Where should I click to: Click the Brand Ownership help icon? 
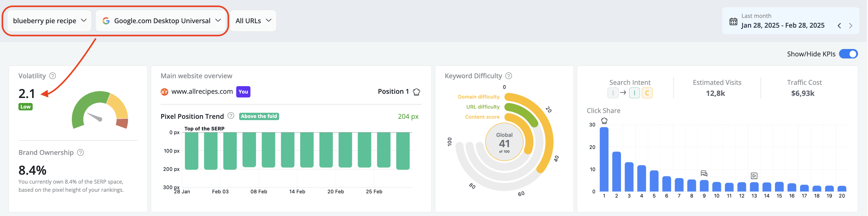pos(81,153)
